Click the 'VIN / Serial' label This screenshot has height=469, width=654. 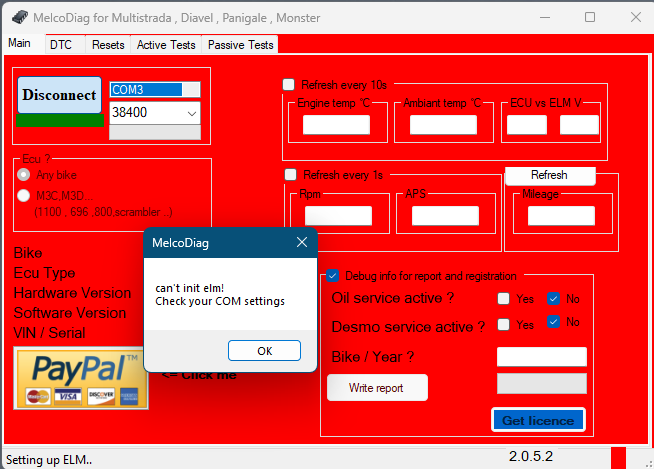[x=49, y=333]
